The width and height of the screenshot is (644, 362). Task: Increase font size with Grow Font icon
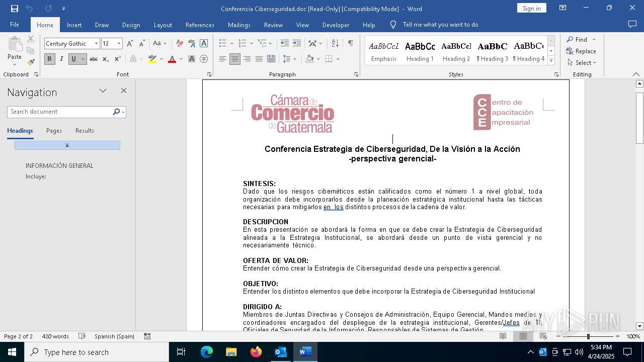click(130, 44)
